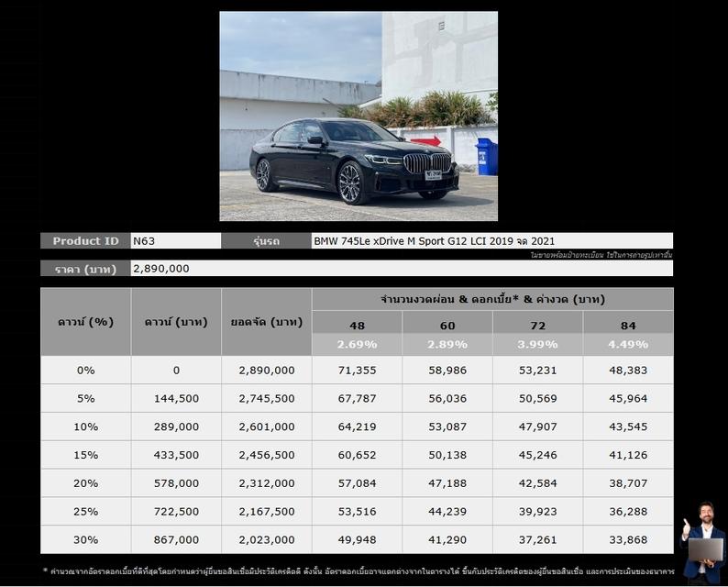The image size is (728, 587).
Task: Click the man holding a laptop image
Action: [x=703, y=542]
